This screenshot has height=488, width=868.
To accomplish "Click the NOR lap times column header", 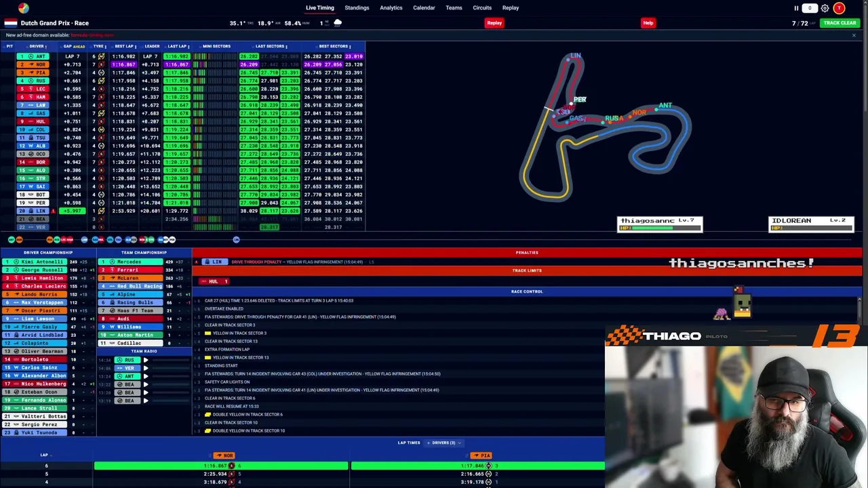I will click(x=224, y=455).
